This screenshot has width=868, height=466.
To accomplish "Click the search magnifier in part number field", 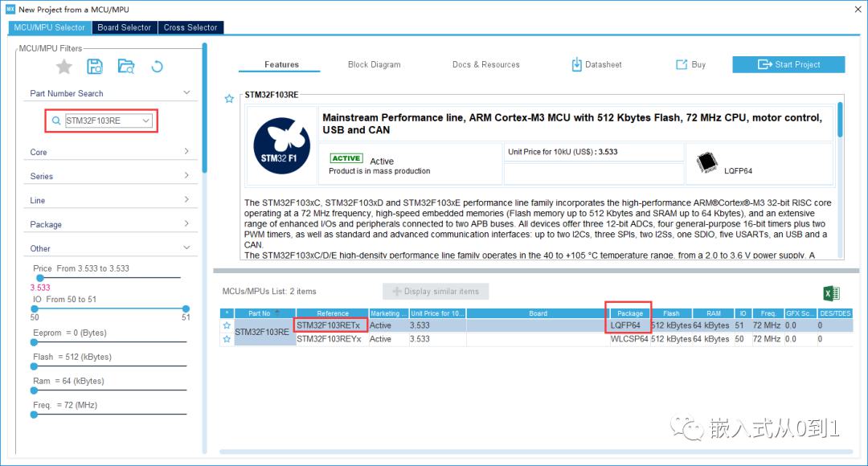I will click(56, 121).
